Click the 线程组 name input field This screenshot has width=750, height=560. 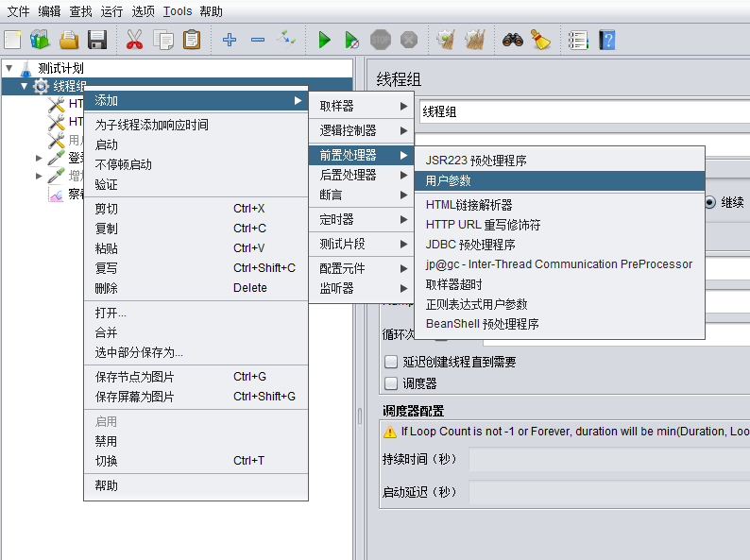[x=585, y=111]
